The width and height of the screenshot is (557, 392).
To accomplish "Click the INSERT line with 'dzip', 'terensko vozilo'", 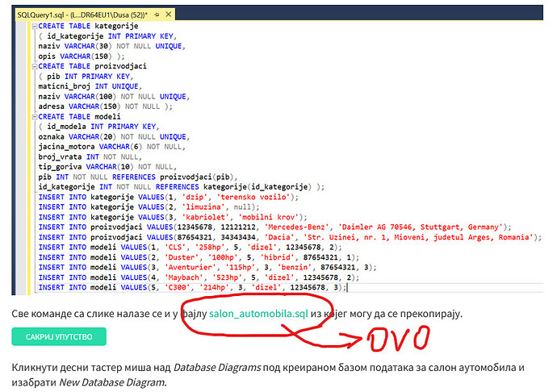I will 169,197.
